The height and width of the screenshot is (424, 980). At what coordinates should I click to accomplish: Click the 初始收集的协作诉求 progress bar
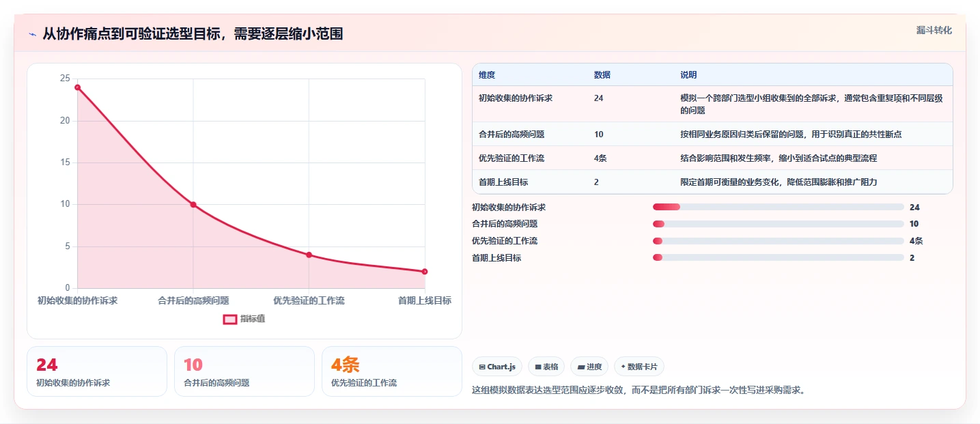pyautogui.click(x=779, y=207)
